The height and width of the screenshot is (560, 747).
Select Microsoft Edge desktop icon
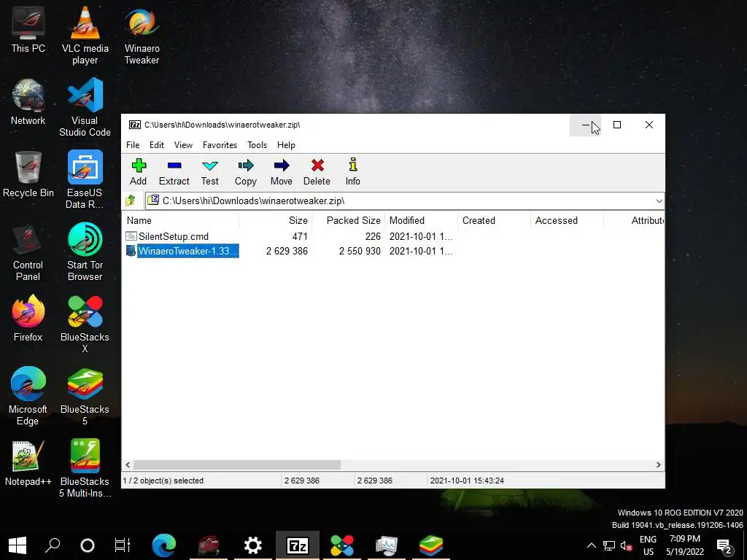coord(28,397)
